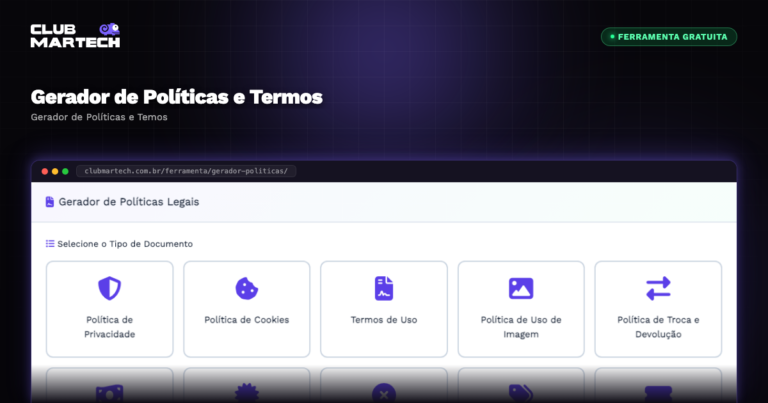Click the price tags icon in second row
Screen dimensions: 768x403
click(521, 394)
